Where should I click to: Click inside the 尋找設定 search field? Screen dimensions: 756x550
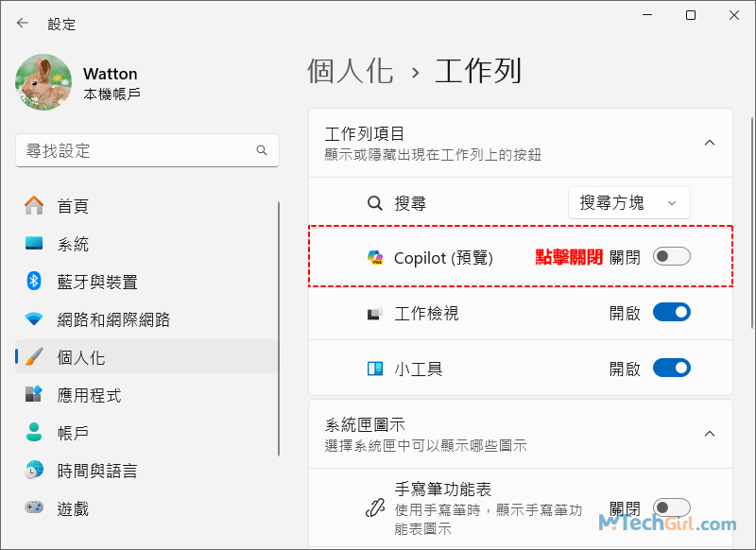pyautogui.click(x=146, y=150)
